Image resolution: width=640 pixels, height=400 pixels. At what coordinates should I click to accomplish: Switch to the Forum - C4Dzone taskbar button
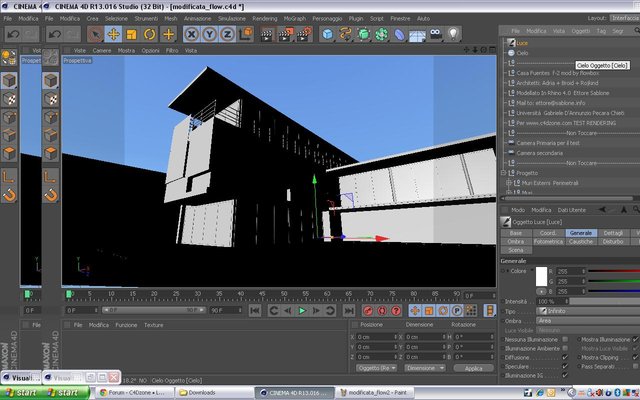(133, 393)
